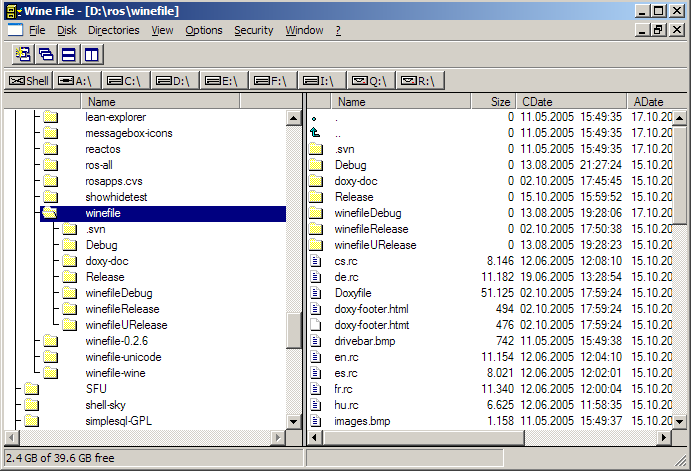Click the Doxyfile document icon
This screenshot has width=691, height=471.
pos(315,293)
